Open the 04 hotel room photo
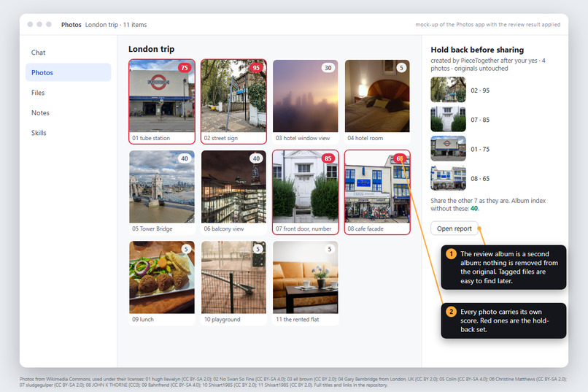Viewport: 588px width, 392px height. coord(377,96)
